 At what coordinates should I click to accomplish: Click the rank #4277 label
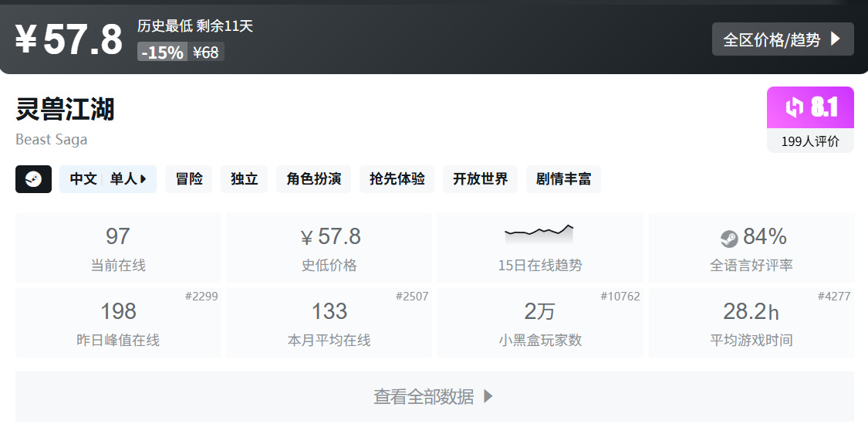[834, 297]
